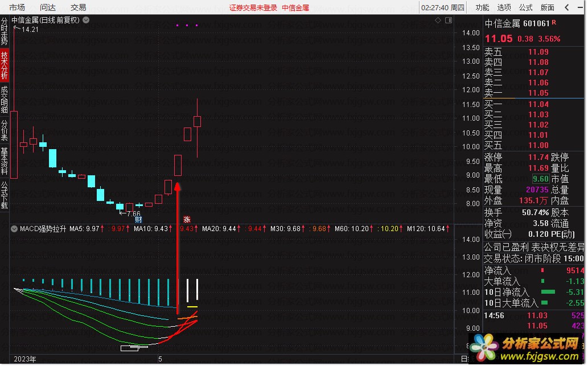Click the 最低 value 9.60
Screen dimensions: 588x366
(541, 179)
